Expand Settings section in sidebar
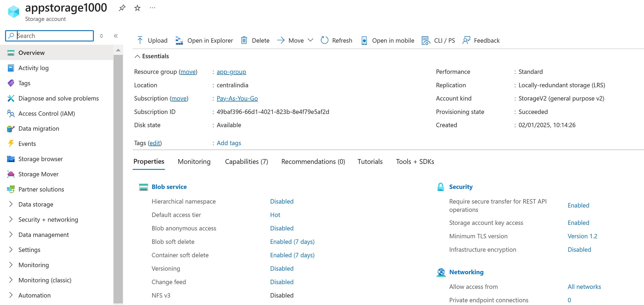This screenshot has width=644, height=305. [11, 250]
